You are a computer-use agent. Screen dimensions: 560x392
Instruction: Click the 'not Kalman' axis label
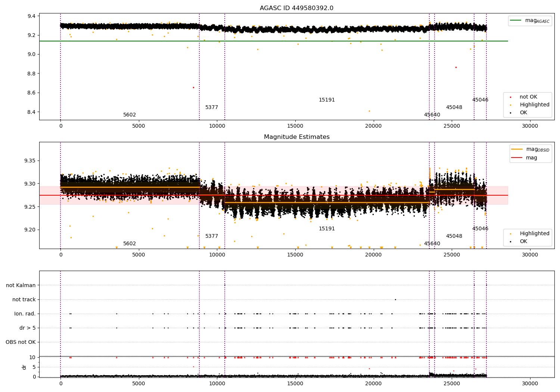pos(21,286)
